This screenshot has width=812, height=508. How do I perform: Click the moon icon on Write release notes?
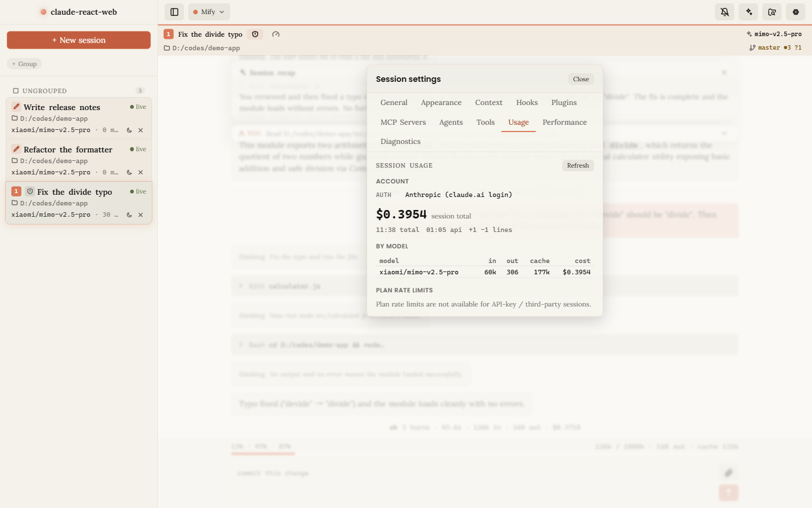(x=129, y=130)
